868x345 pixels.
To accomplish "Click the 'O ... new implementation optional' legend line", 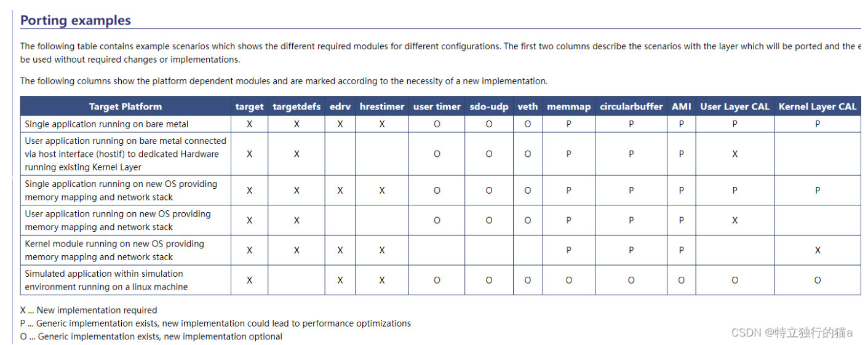I will coord(151,336).
